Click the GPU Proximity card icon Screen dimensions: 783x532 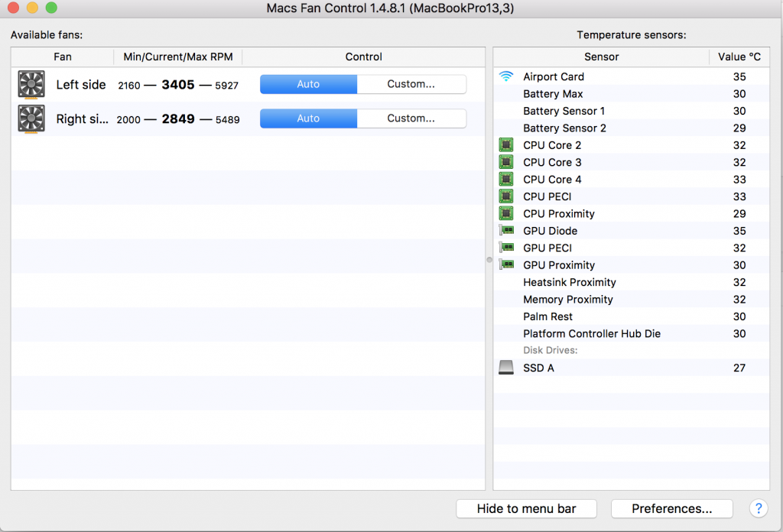(x=506, y=264)
